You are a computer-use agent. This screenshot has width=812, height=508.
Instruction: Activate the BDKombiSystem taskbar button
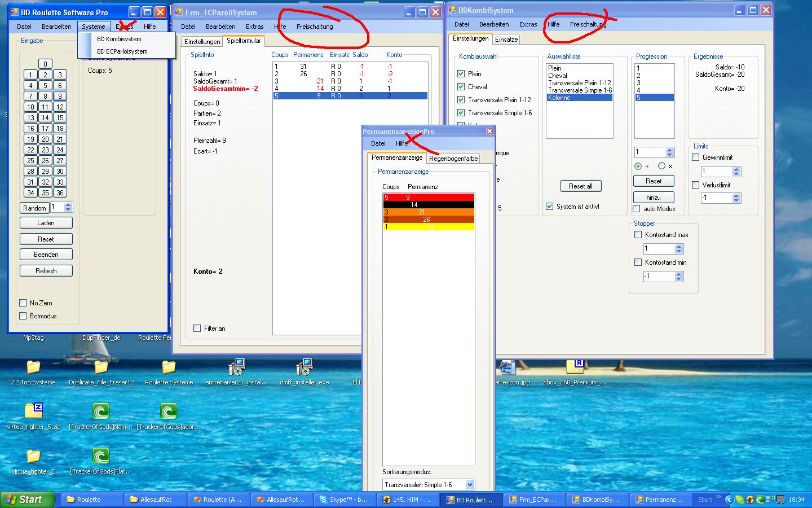597,500
